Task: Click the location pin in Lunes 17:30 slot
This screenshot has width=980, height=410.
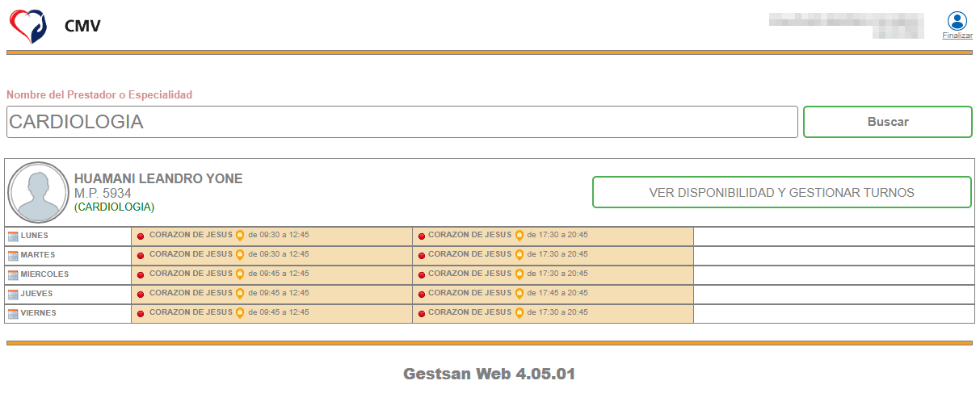Action: point(519,235)
